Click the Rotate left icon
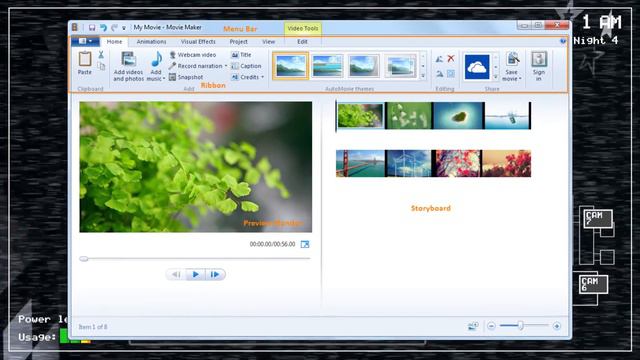 click(x=439, y=59)
